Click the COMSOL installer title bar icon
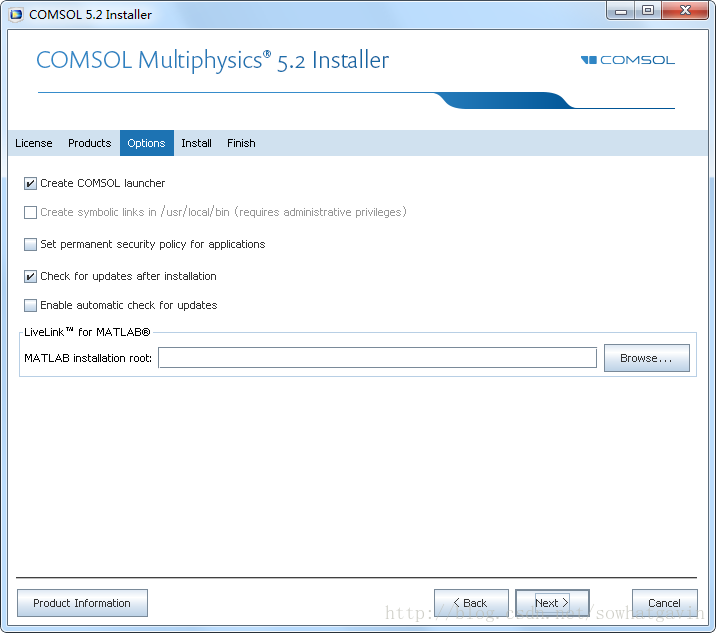Screen dimensions: 716x633 tap(16, 15)
